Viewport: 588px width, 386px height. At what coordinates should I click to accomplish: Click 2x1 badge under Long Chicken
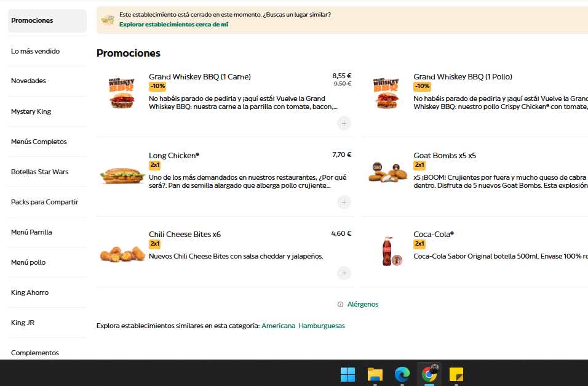coord(155,165)
